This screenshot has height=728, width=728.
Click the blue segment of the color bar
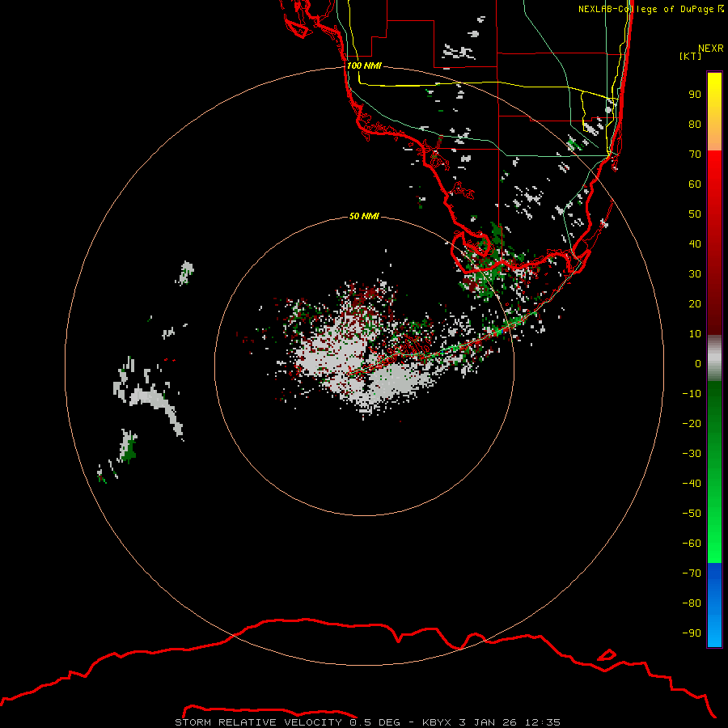coord(714,605)
